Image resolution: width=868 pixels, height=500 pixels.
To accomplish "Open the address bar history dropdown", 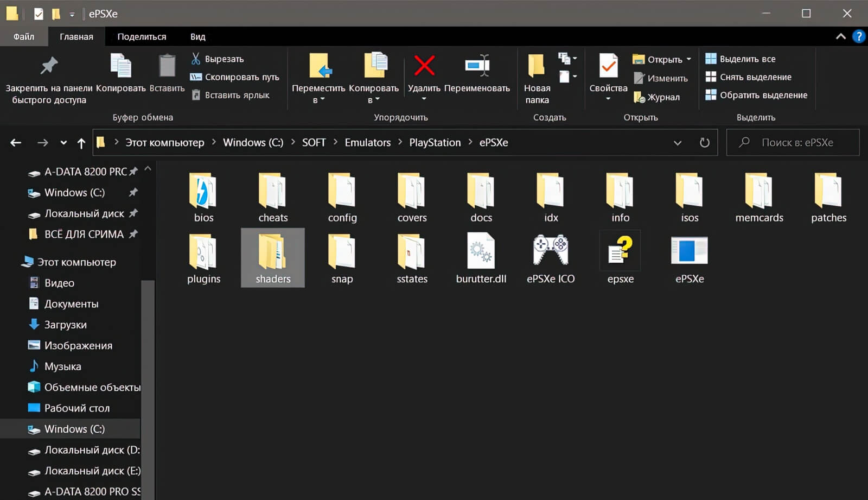I will (678, 143).
